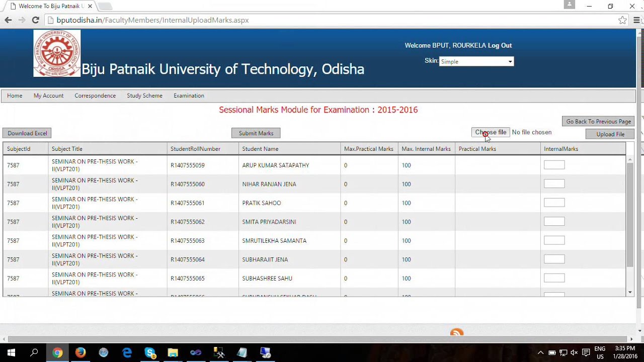Select the name PRATIK SAHOO
Image resolution: width=644 pixels, height=362 pixels.
(262, 203)
